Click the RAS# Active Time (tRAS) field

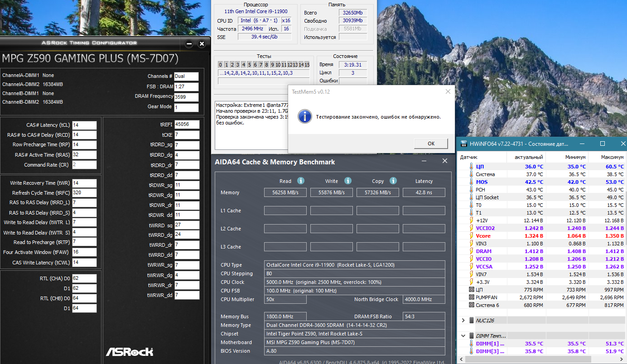tap(84, 155)
